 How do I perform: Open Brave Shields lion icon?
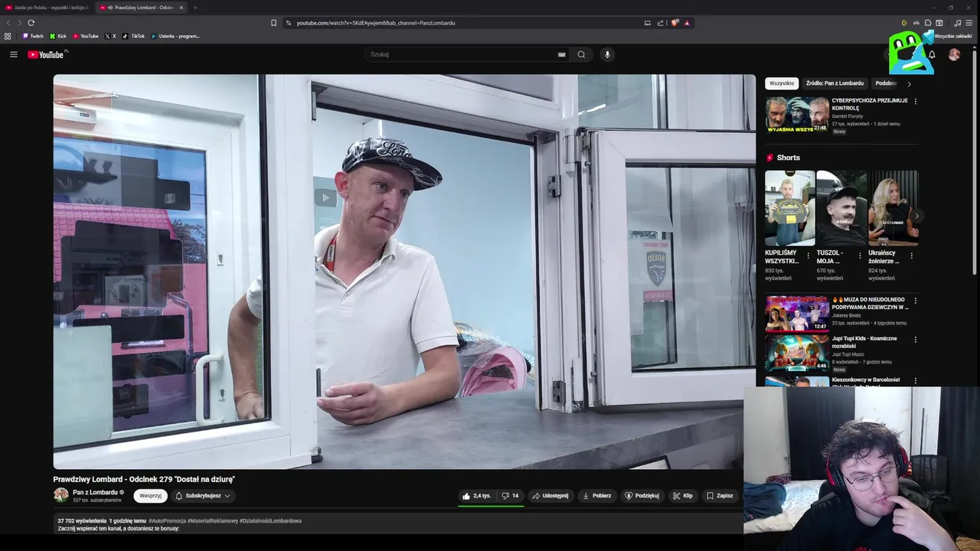[x=675, y=23]
